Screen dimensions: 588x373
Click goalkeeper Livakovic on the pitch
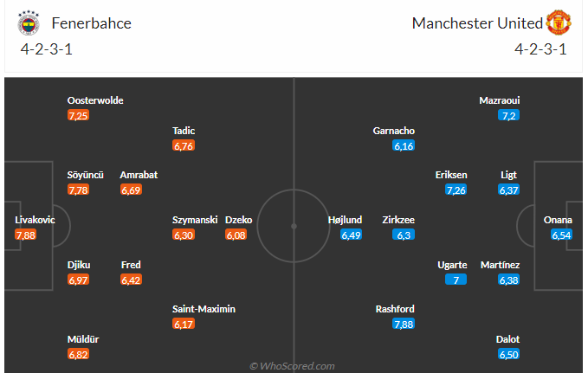pos(35,220)
